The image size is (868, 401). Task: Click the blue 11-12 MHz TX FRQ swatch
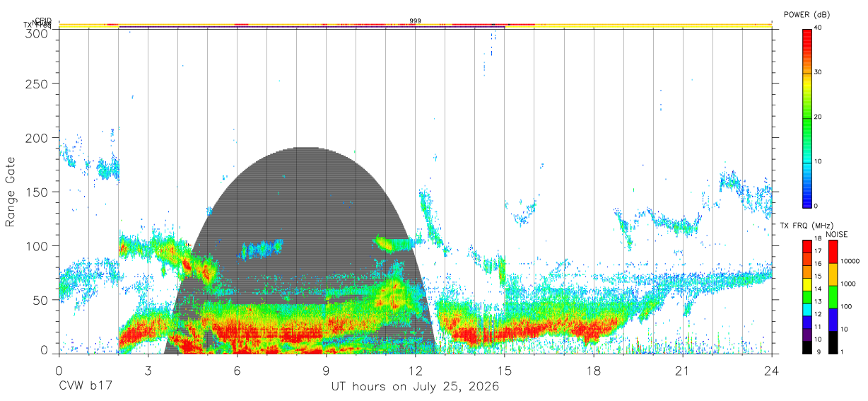807,322
